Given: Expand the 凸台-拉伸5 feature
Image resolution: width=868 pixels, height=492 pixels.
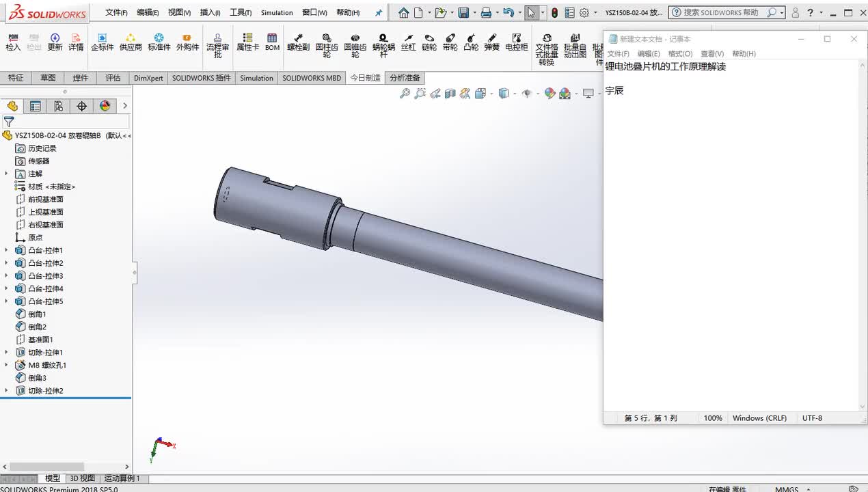Looking at the screenshot, I should (7, 301).
